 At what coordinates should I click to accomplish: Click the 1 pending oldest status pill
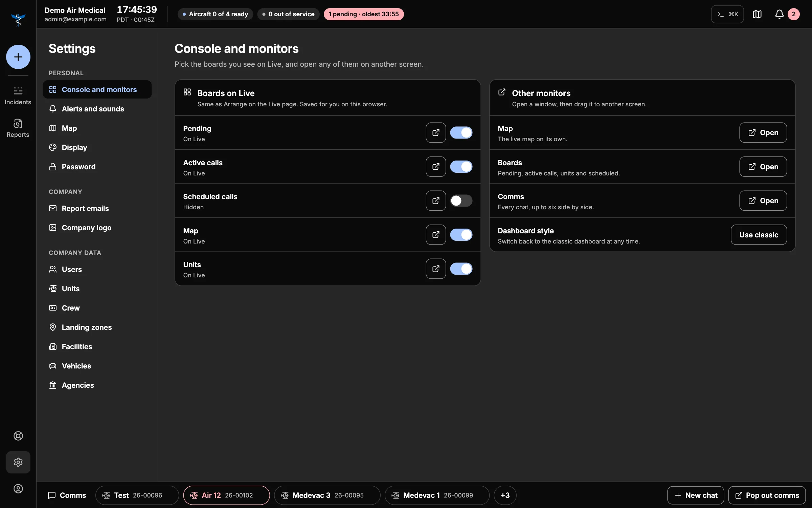pyautogui.click(x=364, y=14)
